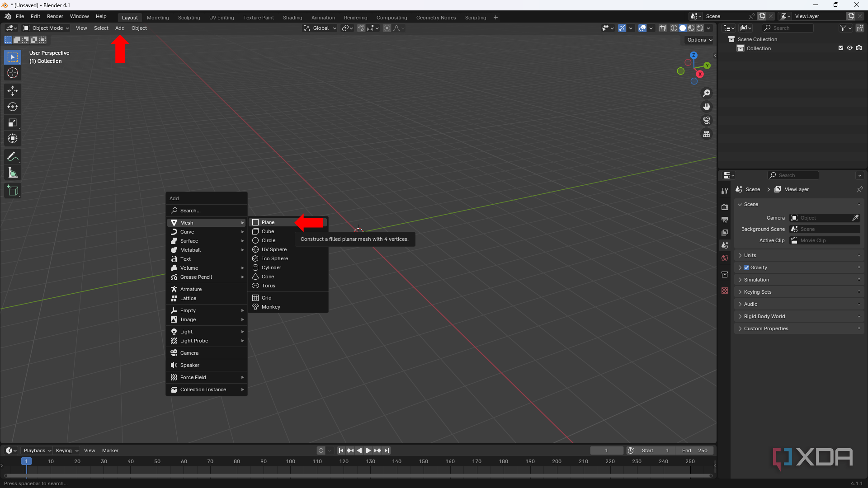868x488 pixels.
Task: Toggle the Collection visibility eye icon
Action: (850, 48)
